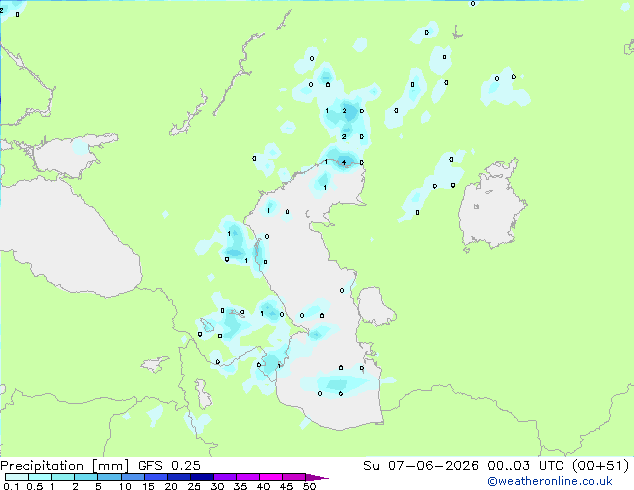This screenshot has width=634, height=490.
Task: Click the 2–5 mm legend color swatch
Action: (86, 477)
